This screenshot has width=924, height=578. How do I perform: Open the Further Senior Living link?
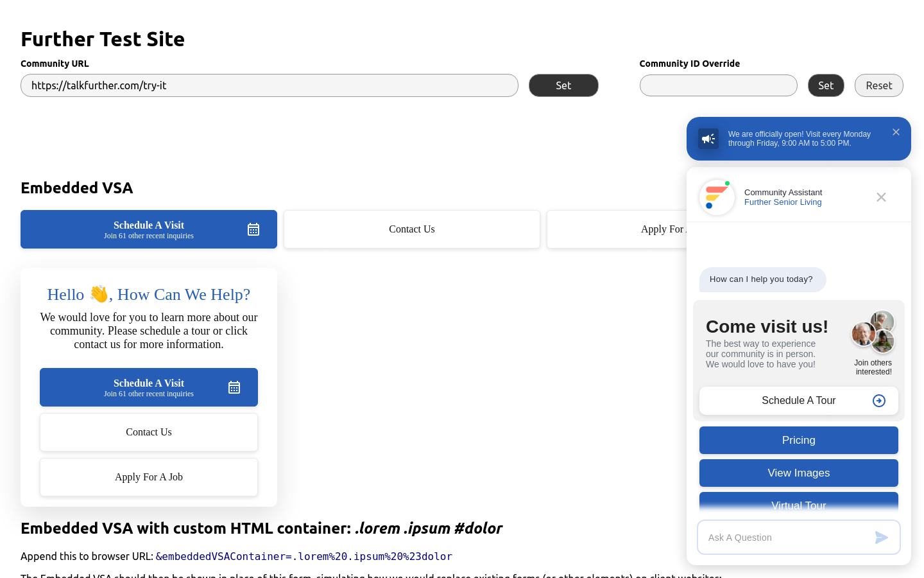click(x=783, y=202)
